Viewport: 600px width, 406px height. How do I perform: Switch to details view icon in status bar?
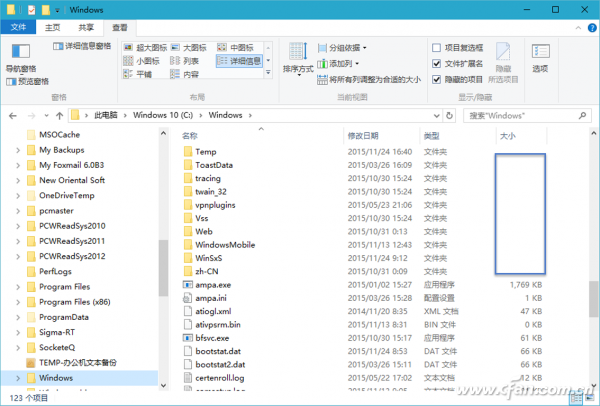coord(576,398)
